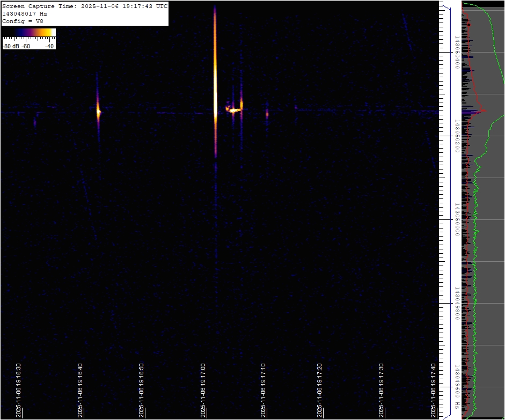The image size is (505, 420).
Task: Click the 143050400 frequency axis label
Action: 457,53
